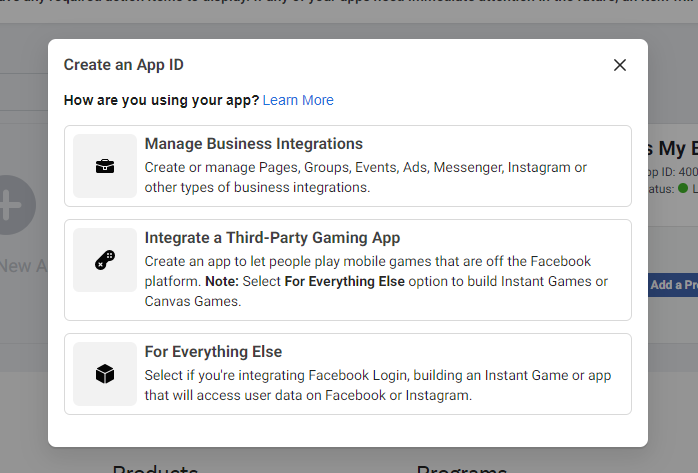Click description about integrating Facebook Login

coord(378,385)
